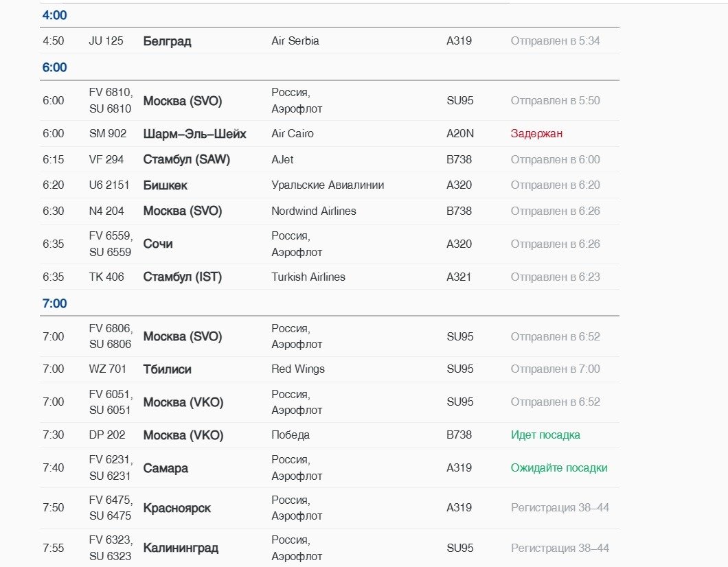Image resolution: width=728 pixels, height=567 pixels.
Task: Open the Стамбул (SAW) destination
Action: 186,160
